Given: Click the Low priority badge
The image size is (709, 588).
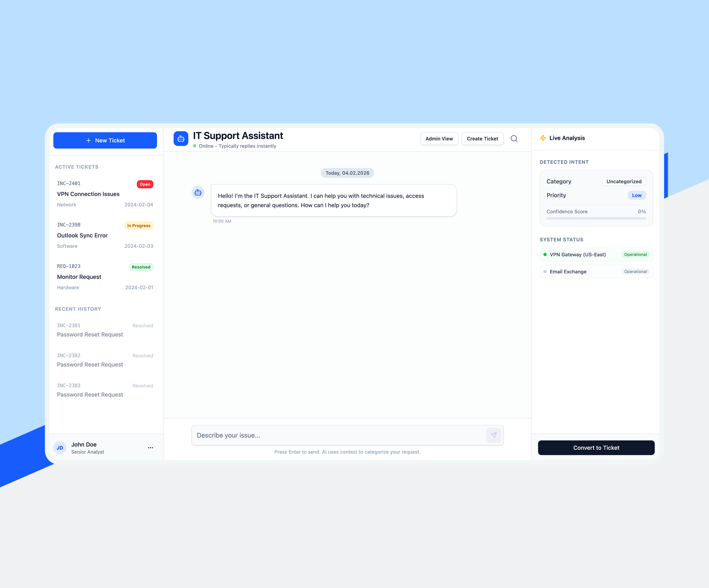Looking at the screenshot, I should tap(636, 195).
